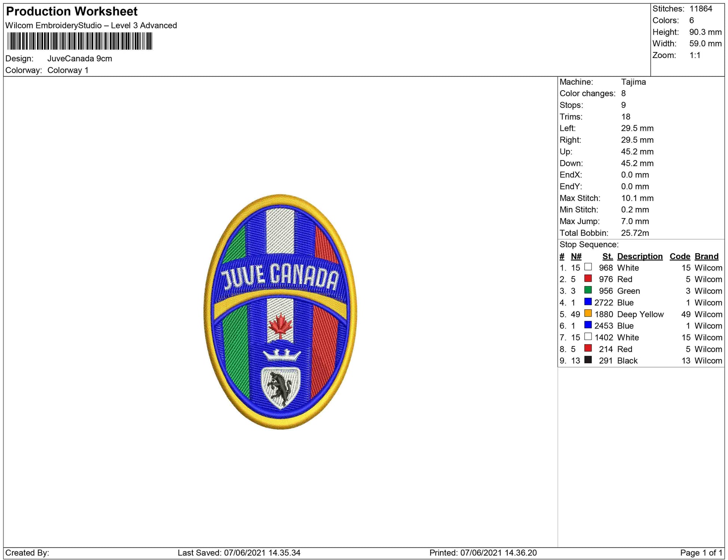Image resolution: width=728 pixels, height=560 pixels.
Task: Click the white swatch in stop 1
Action: tap(588, 267)
